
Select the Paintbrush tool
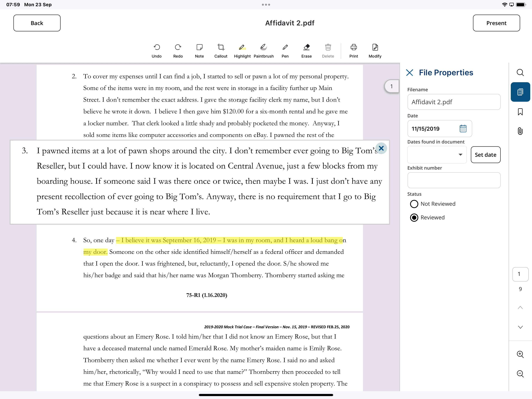coord(264,51)
